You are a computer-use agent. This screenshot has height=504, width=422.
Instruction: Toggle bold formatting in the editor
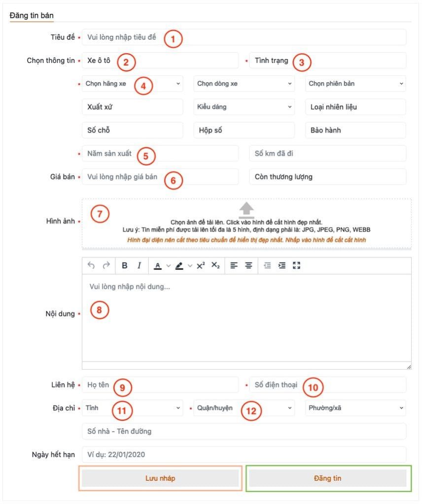(x=125, y=266)
